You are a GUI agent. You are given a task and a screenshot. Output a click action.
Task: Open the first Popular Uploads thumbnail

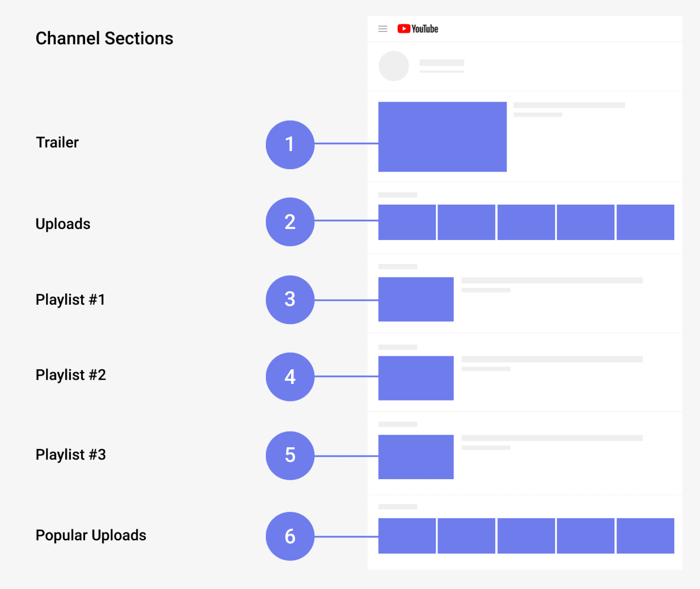coord(407,536)
